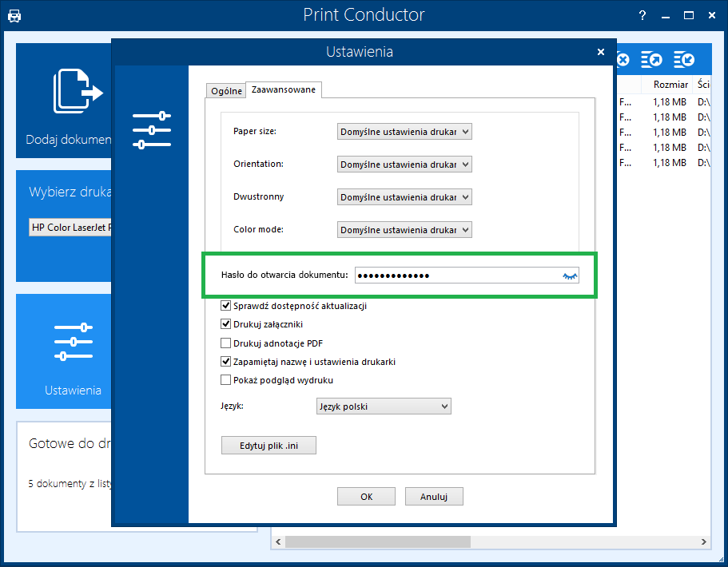Switch to the Ogólne tab

[x=226, y=91]
